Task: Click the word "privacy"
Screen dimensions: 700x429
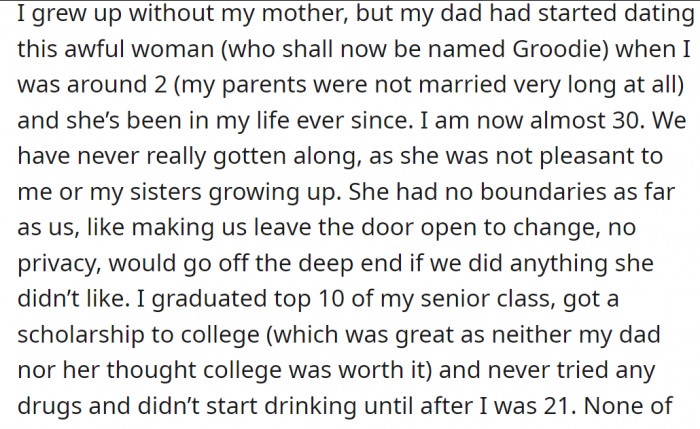Action: (x=58, y=264)
